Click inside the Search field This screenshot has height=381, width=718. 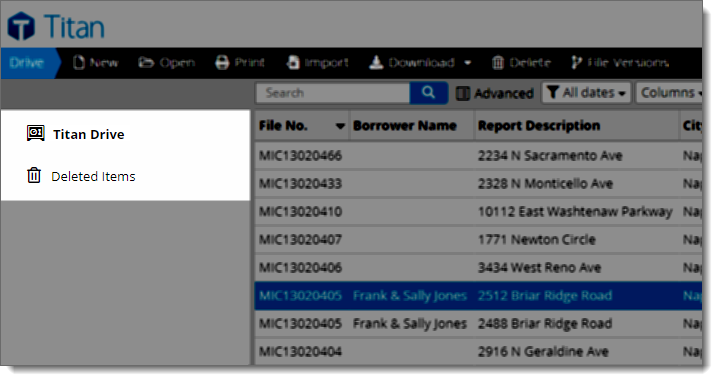pyautogui.click(x=333, y=93)
